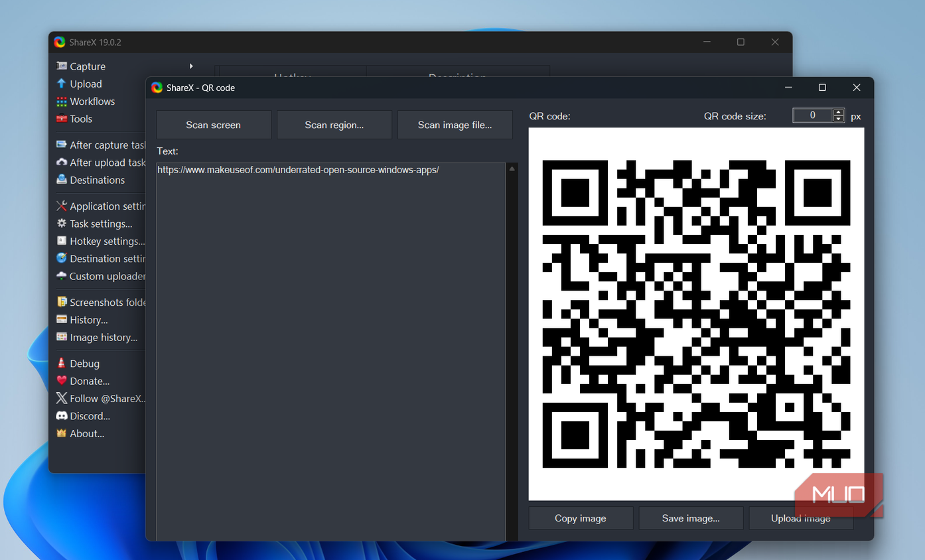Click the Scan screen button

(214, 125)
